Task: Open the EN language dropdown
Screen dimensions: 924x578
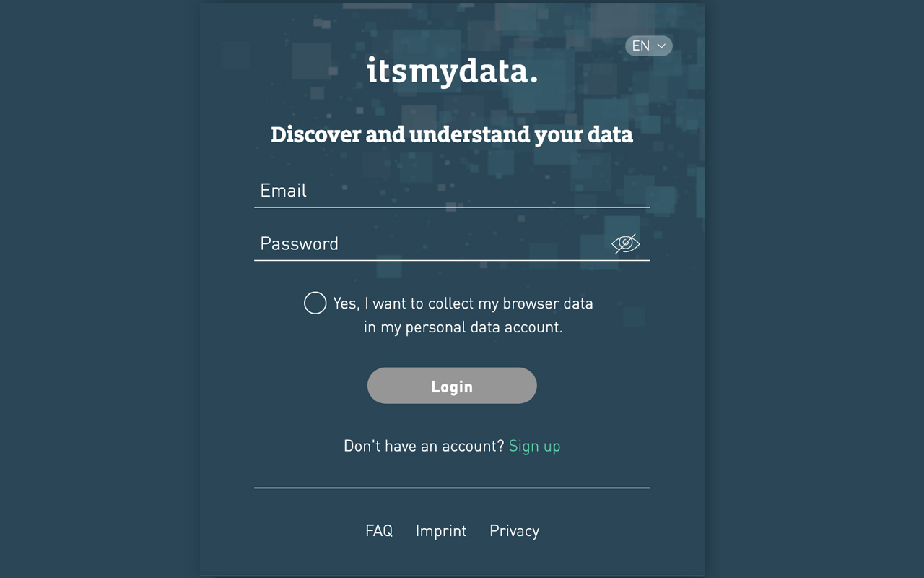Action: (x=648, y=46)
